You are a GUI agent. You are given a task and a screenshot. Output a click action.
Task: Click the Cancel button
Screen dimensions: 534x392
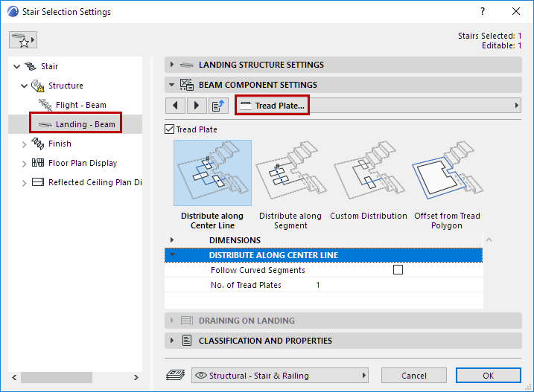414,376
